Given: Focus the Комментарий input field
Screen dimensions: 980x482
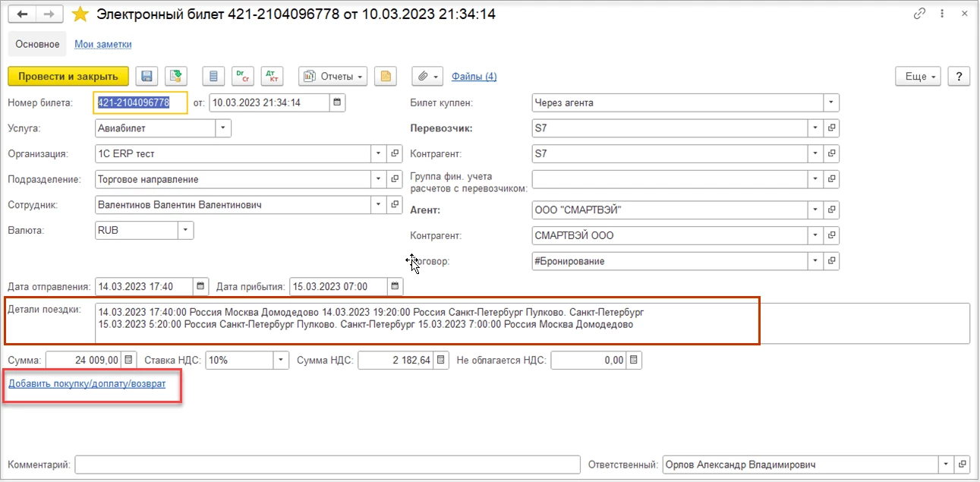Looking at the screenshot, I should 328,464.
